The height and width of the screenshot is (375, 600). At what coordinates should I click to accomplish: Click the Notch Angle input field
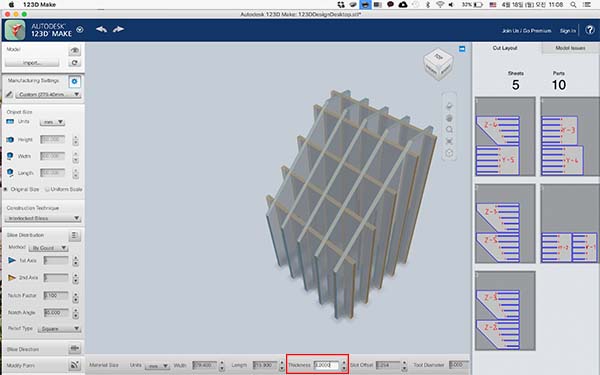[56, 312]
